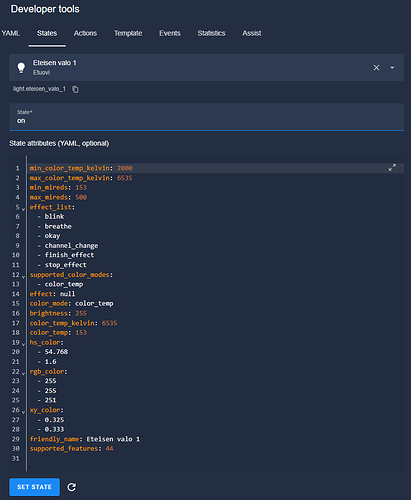Image resolution: width=411 pixels, height=500 pixels.
Task: Open the Assist tab
Action: pos(252,33)
